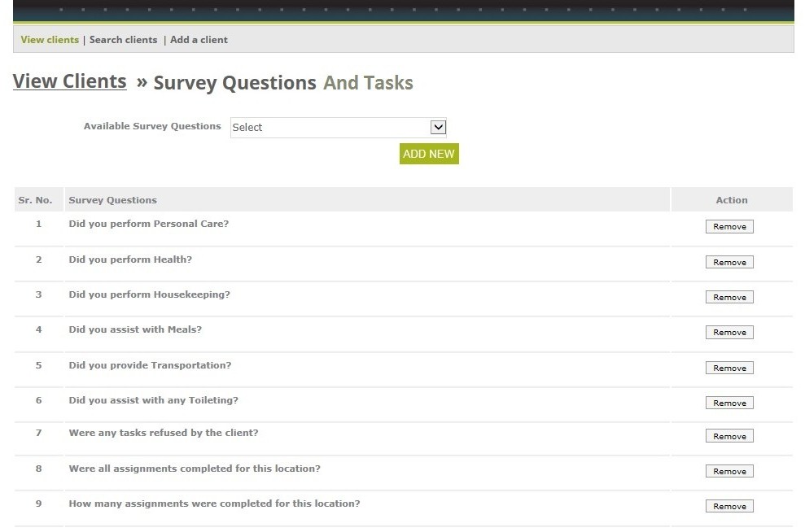Open the View clients menu item
This screenshot has width=805, height=532.
pos(50,40)
